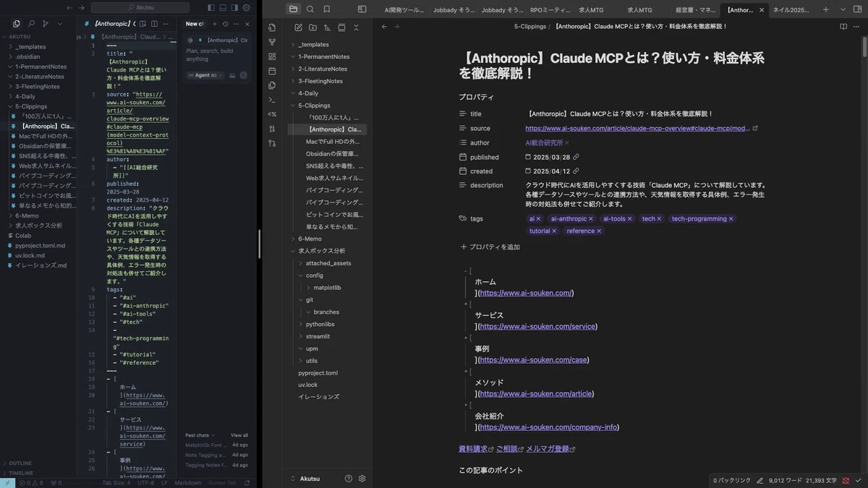Image resolution: width=868 pixels, height=488 pixels.
Task: Open the Templater icon in the Obsidian ribbon
Action: (x=272, y=114)
